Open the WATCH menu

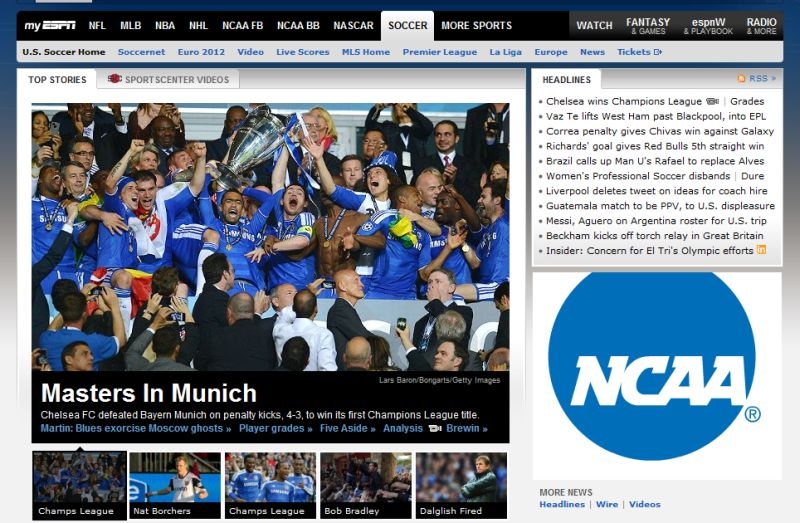tap(594, 26)
